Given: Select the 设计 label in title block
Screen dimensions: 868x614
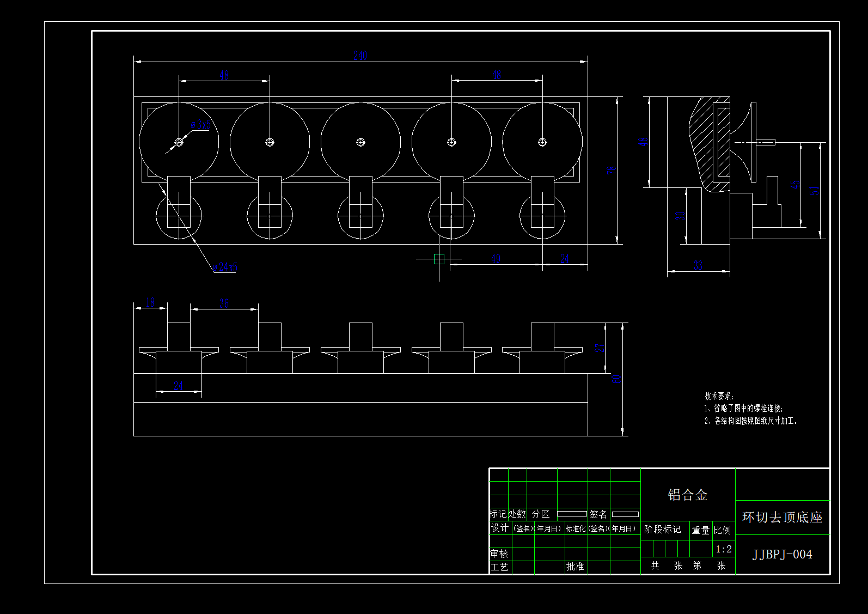Looking at the screenshot, I should click(x=499, y=527).
